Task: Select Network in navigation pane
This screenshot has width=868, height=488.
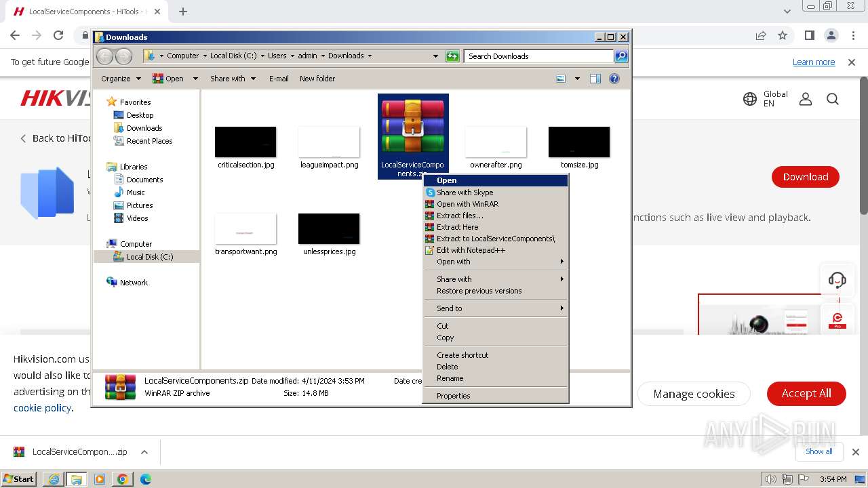Action: click(134, 283)
